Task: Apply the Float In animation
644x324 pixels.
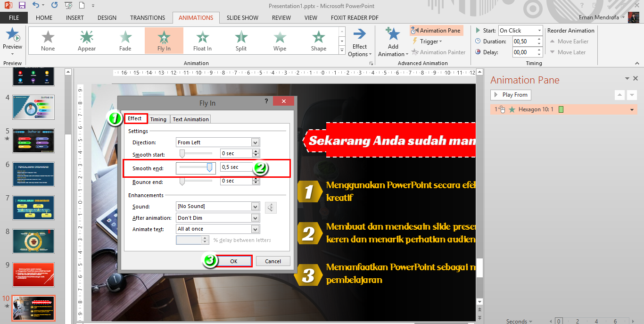Action: [202, 40]
